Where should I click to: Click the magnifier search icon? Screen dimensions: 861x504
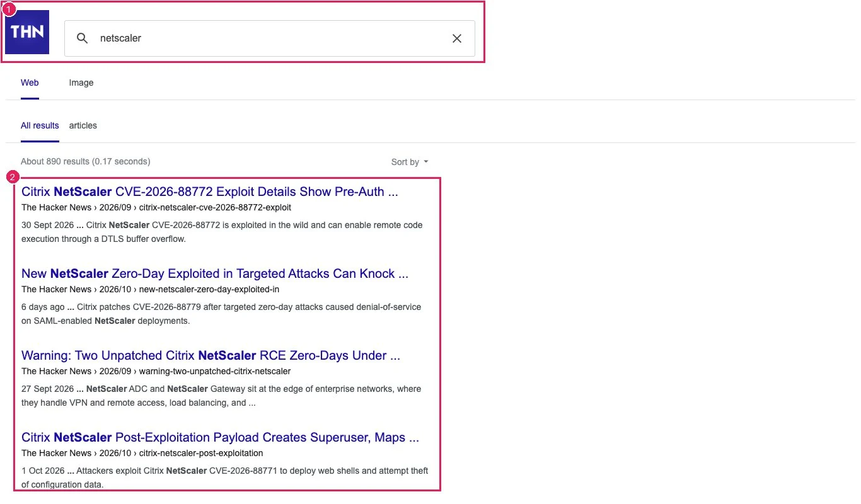tap(82, 38)
